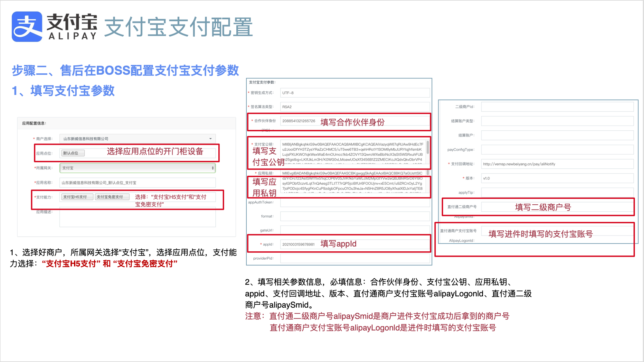
Task: Click the 合作伙伴身份 PID input field
Action: tap(355, 121)
